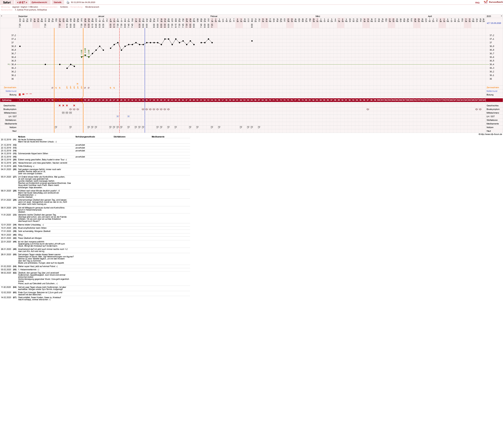
Task: Open the Statistik tab
Action: [x=58, y=2]
